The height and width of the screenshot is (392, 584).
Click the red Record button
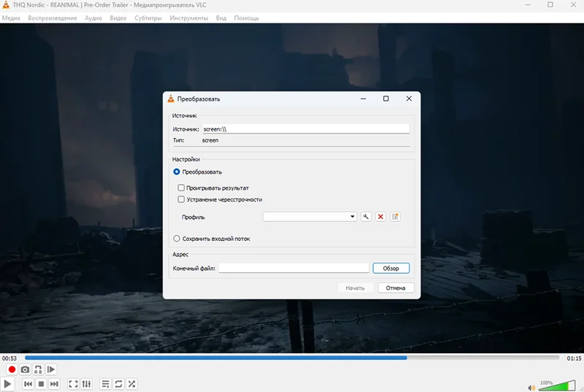pyautogui.click(x=12, y=370)
